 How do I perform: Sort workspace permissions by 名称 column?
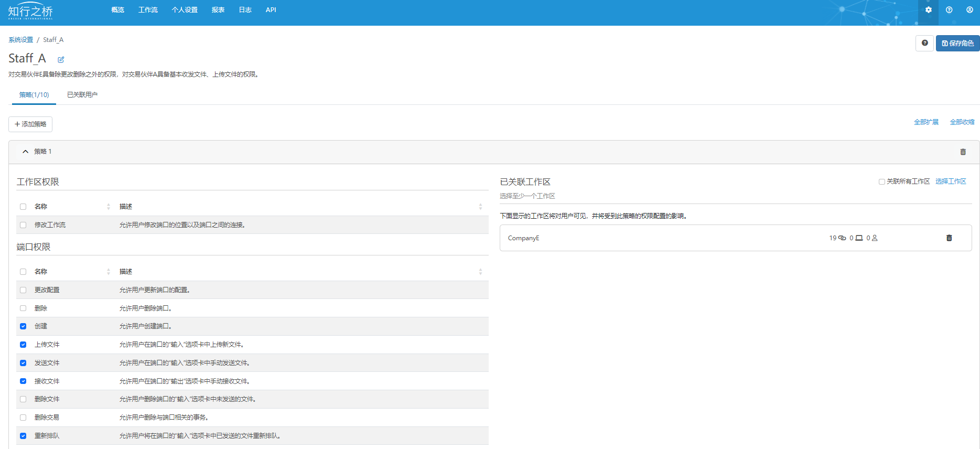109,207
